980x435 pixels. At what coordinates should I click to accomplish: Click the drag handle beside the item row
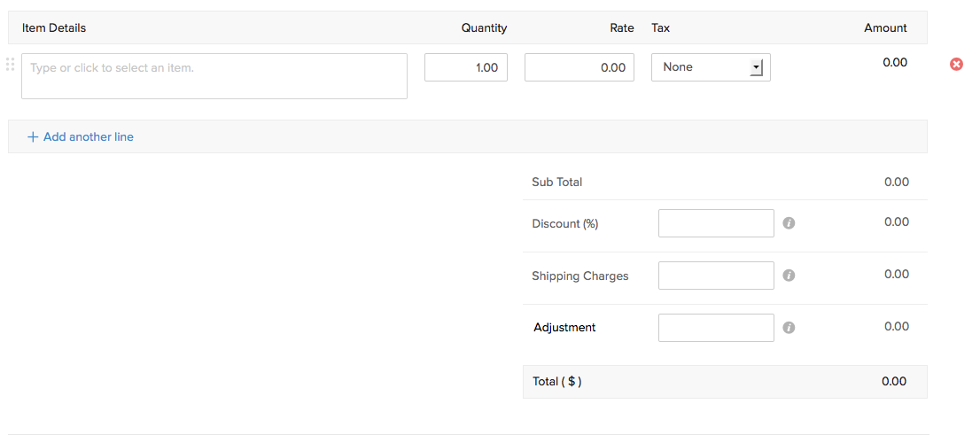tap(11, 64)
